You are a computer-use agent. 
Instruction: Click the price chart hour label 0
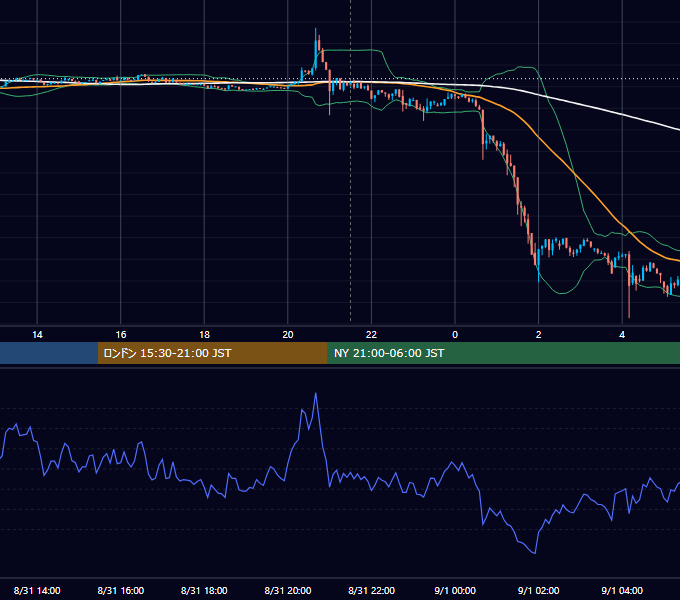pos(455,335)
